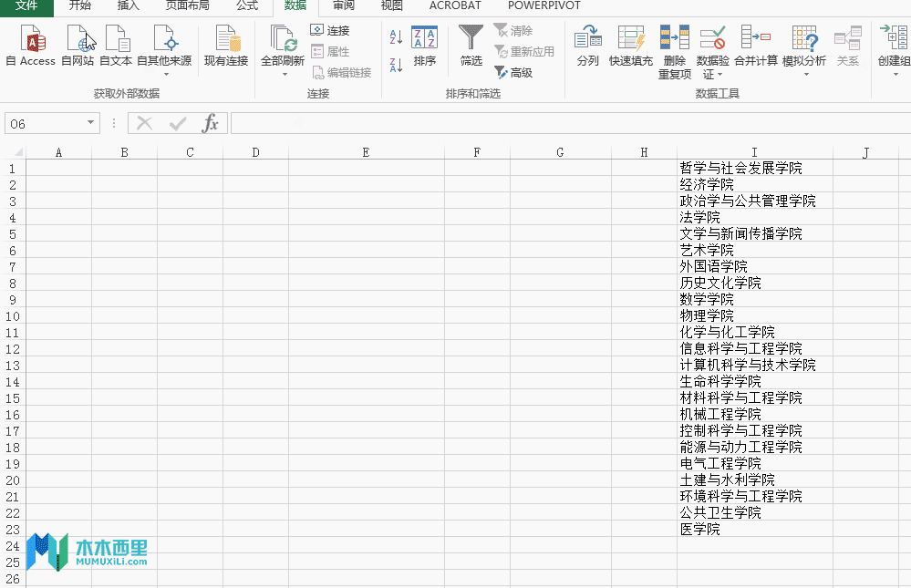Click the Name Box showing O6
The height and width of the screenshot is (588, 911).
(46, 123)
